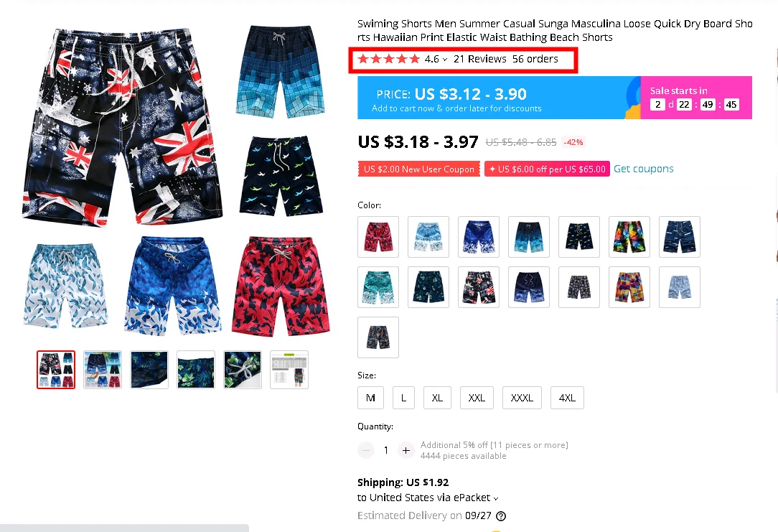
Task: Click the delivery help question mark icon
Action: tap(501, 516)
